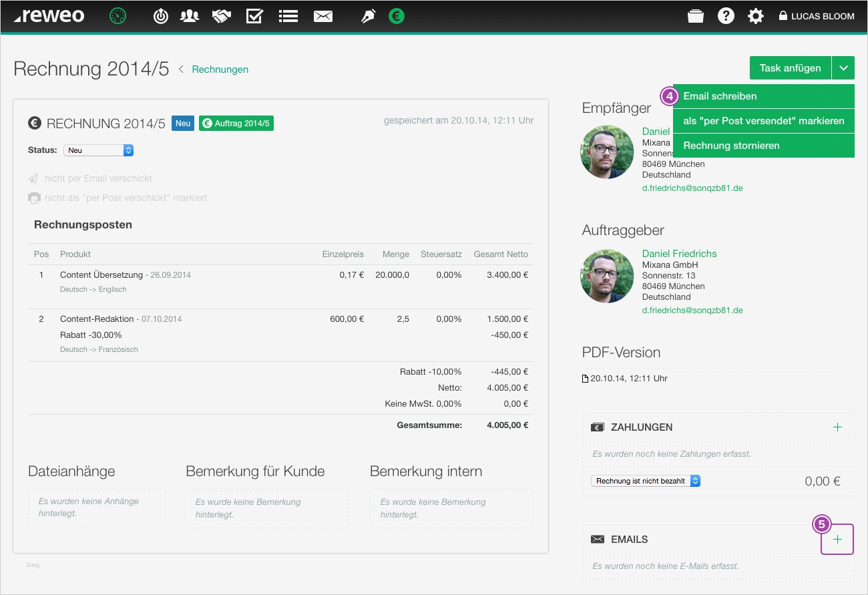Click the Task anfügen button
This screenshot has width=868, height=595.
[791, 68]
